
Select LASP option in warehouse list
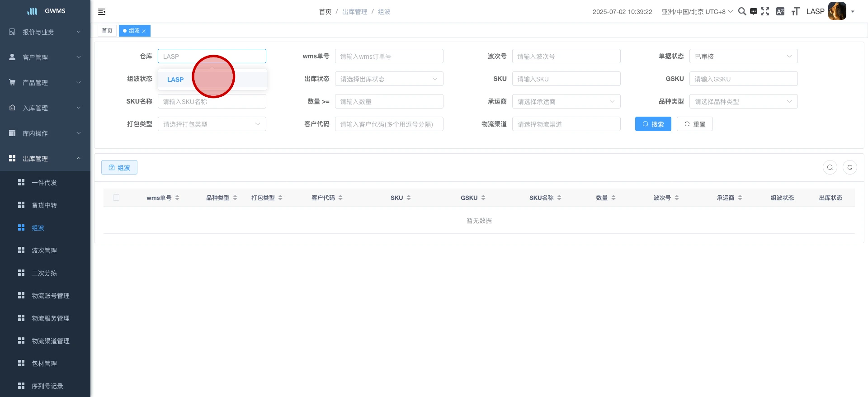click(175, 80)
